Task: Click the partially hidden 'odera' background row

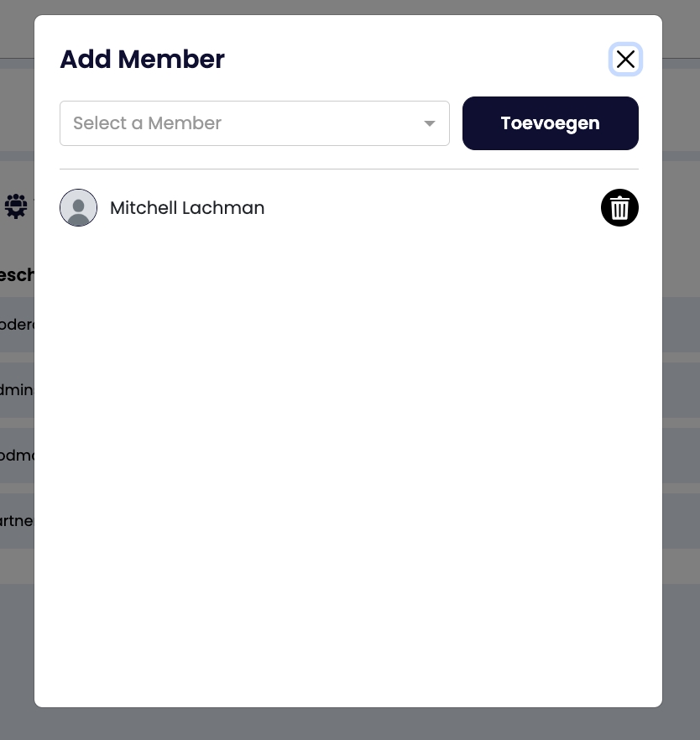Action: coord(17,325)
